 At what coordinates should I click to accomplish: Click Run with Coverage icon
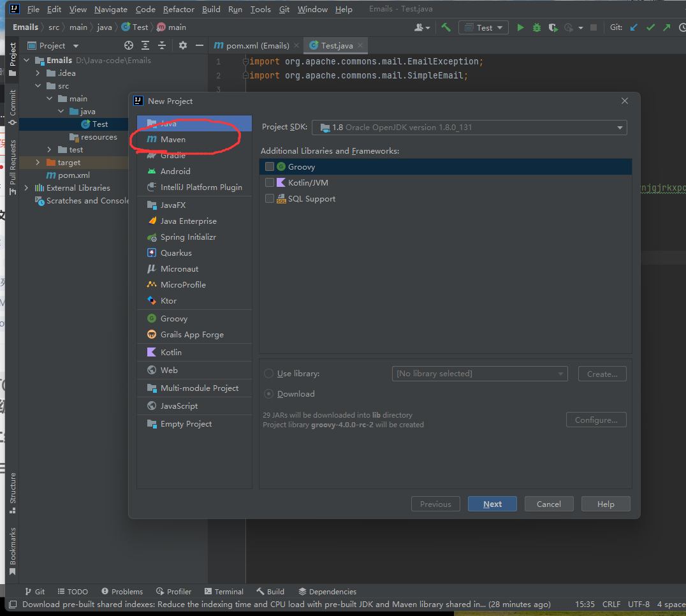click(x=553, y=27)
